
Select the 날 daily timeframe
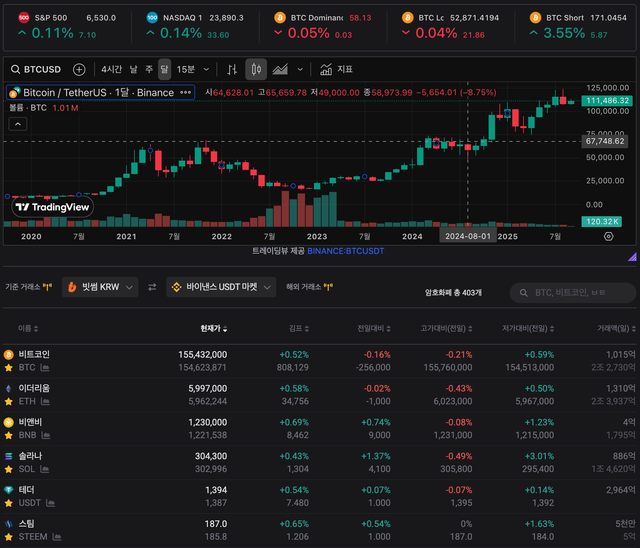(x=133, y=69)
